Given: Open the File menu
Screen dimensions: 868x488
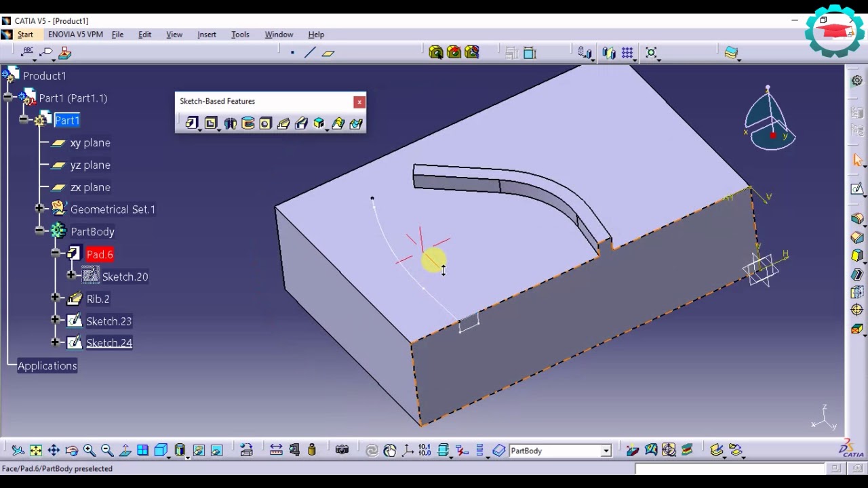Looking at the screenshot, I should (x=117, y=35).
